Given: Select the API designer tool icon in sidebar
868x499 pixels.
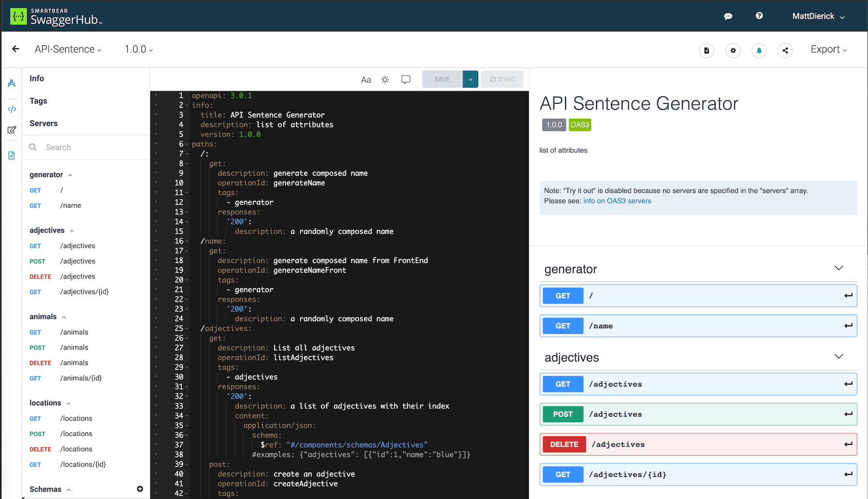Looking at the screenshot, I should tap(12, 83).
